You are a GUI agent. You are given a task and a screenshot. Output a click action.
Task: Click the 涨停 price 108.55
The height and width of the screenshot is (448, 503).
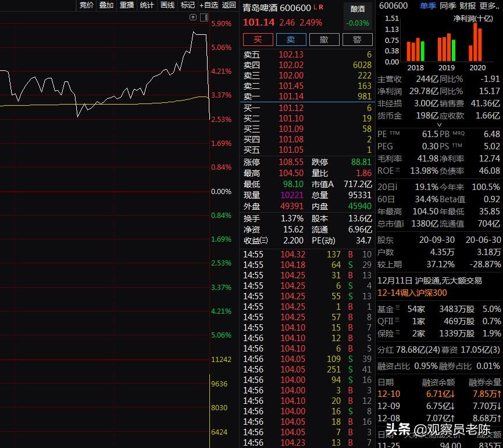(291, 162)
